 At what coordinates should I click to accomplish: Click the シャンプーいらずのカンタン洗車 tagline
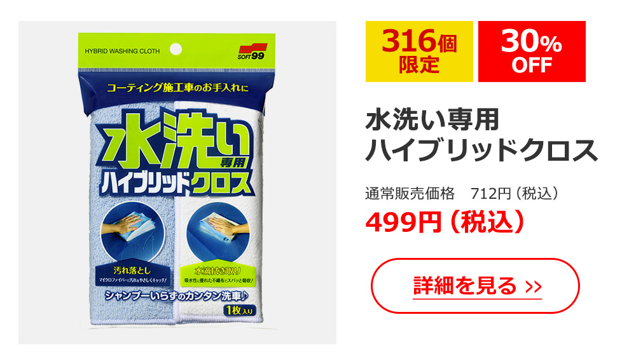(176, 295)
